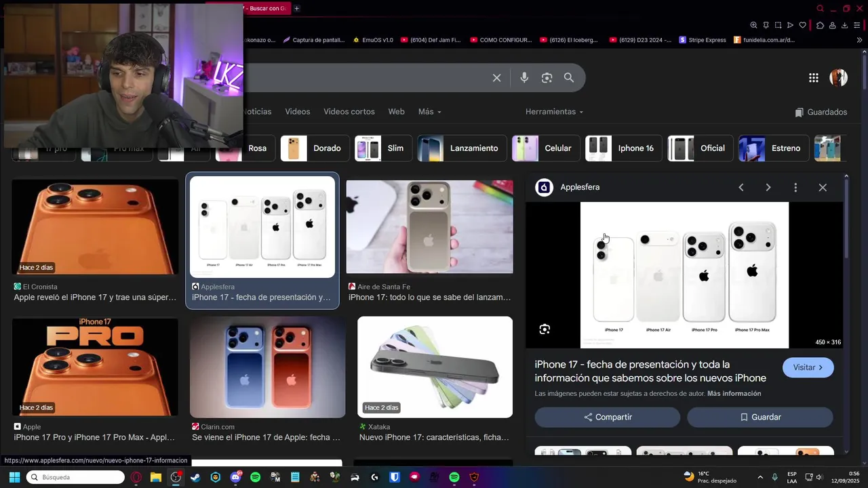The width and height of the screenshot is (868, 488).
Task: Add page to bookmarks with heart icon
Action: 803,25
